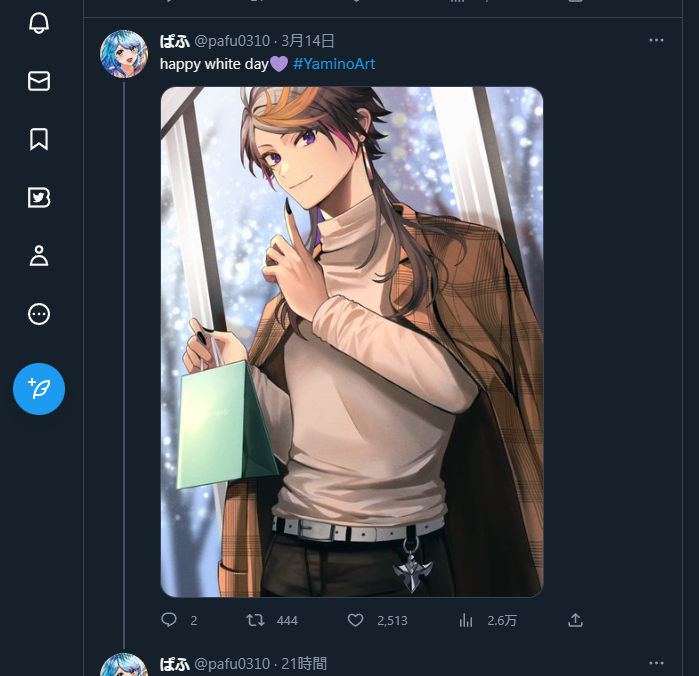This screenshot has width=699, height=676.
Task: Open the illustration image in the tweet
Action: 352,342
